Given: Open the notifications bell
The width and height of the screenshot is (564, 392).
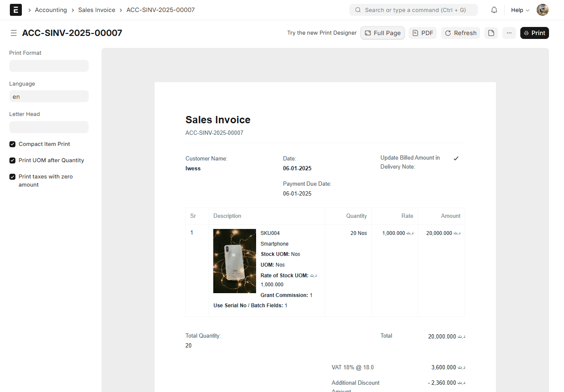Looking at the screenshot, I should 494,10.
